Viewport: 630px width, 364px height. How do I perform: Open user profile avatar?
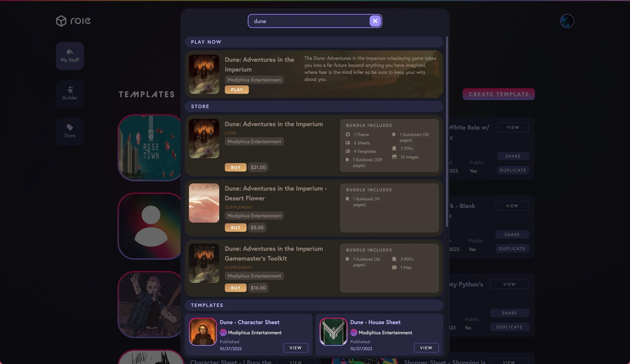567,21
